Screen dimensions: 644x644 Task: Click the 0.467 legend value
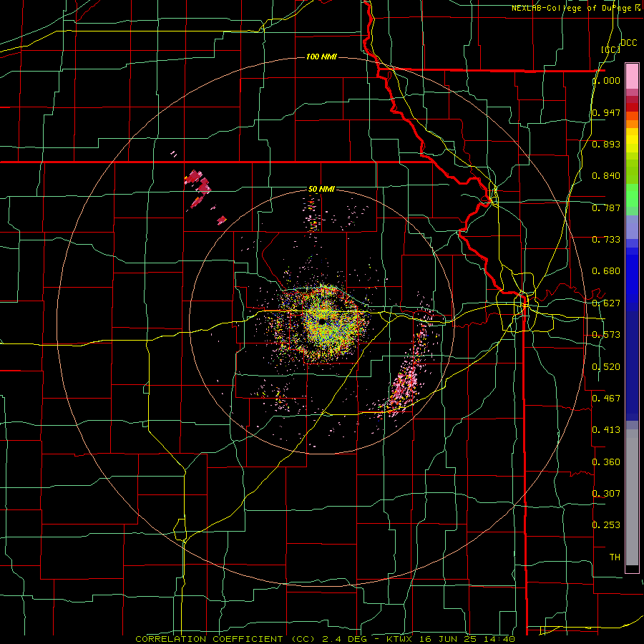(606, 399)
